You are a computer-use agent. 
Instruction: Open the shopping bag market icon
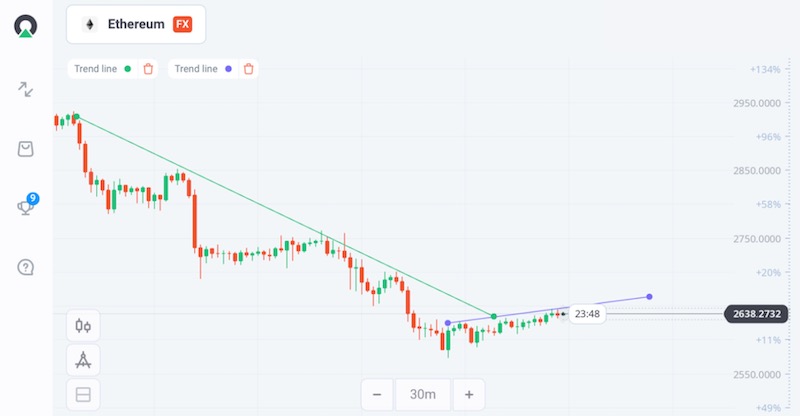(x=26, y=149)
